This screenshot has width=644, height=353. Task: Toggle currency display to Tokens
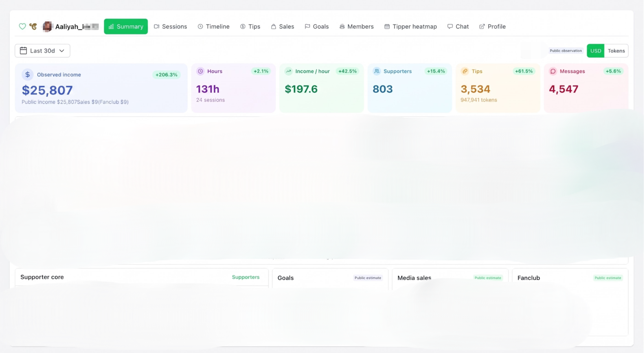(x=616, y=51)
